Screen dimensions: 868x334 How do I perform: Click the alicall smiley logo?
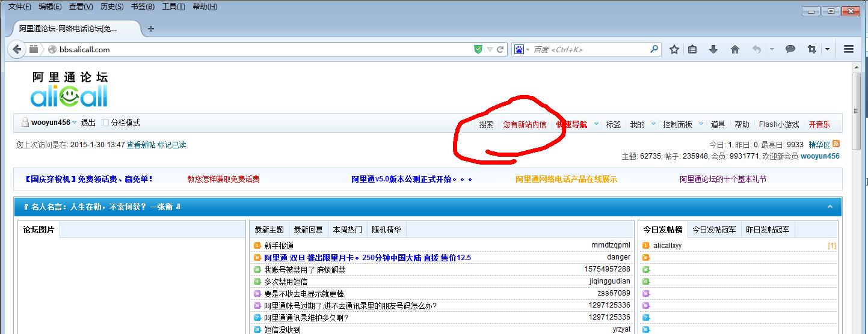tap(69, 96)
